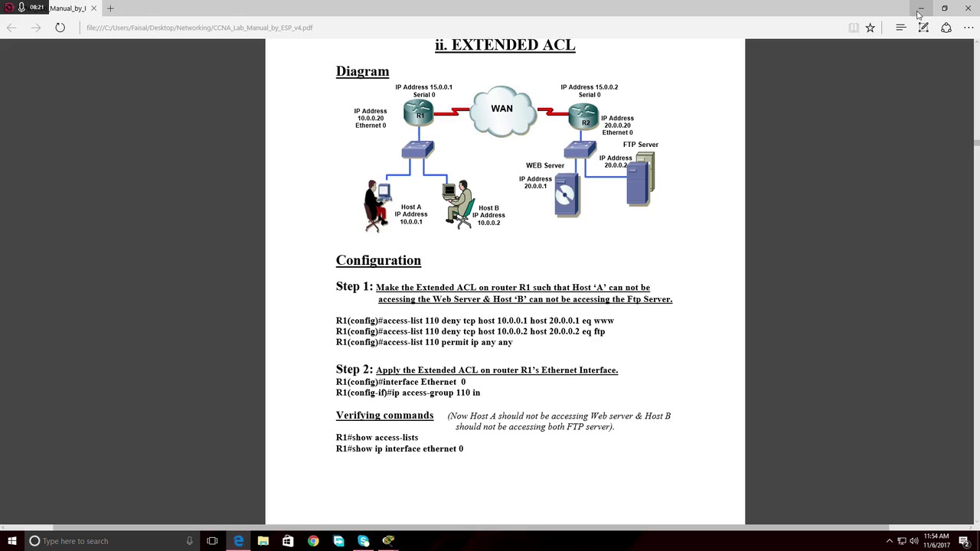Viewport: 980px width, 551px height.
Task: Click the 'ii. EXTENDED ACL' title
Action: click(505, 45)
